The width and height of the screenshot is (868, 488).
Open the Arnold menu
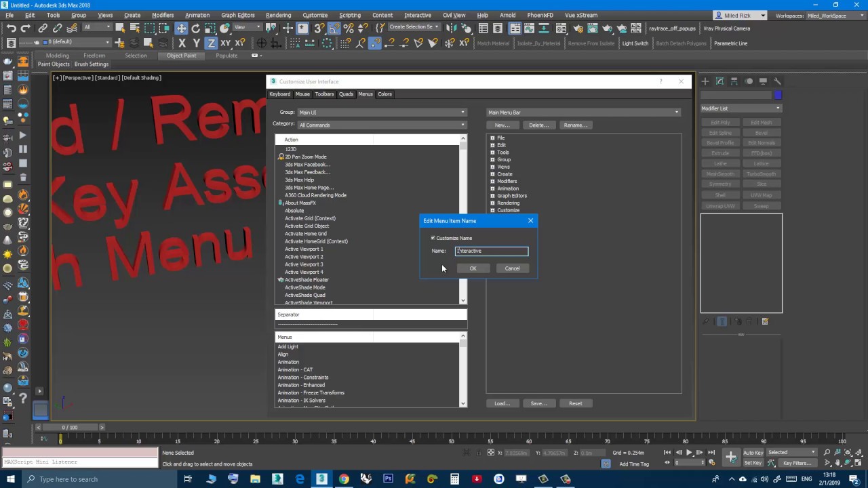pos(507,15)
